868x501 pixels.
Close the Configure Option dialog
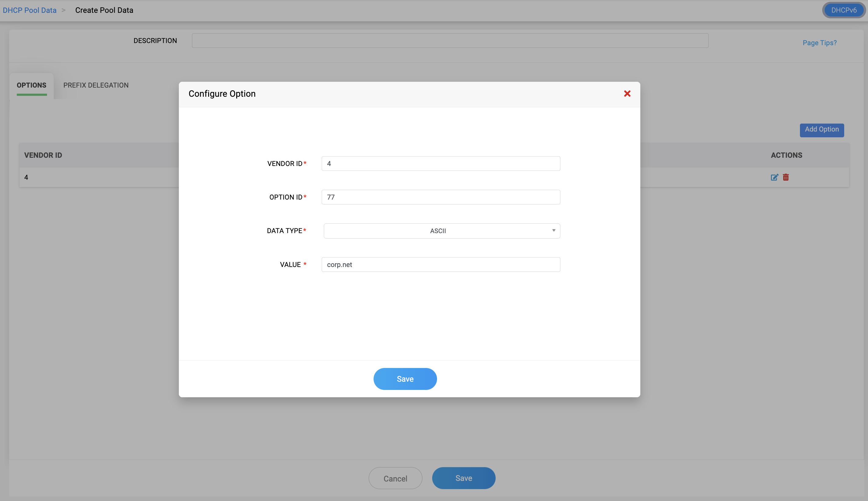click(627, 94)
